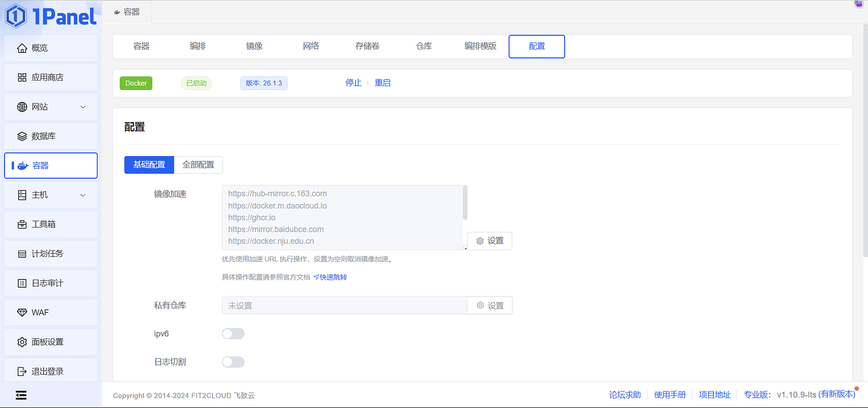
Task: Click the (有新版本) update link
Action: (837, 395)
